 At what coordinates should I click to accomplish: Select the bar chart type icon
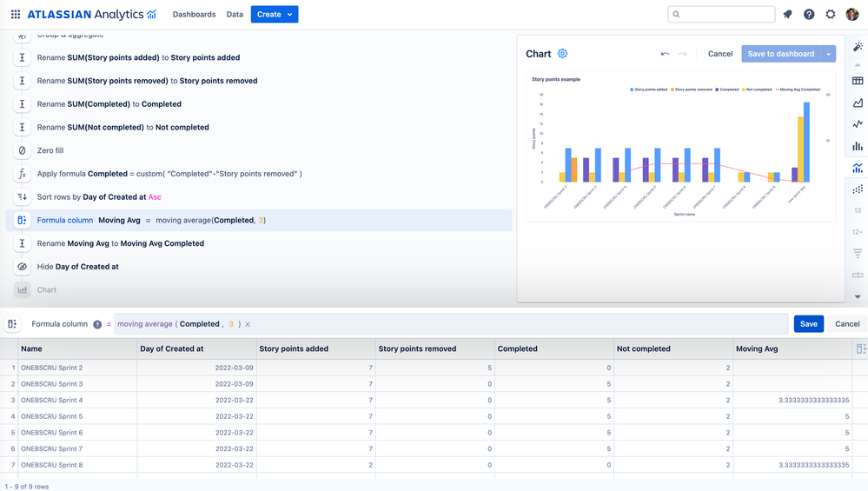point(858,146)
